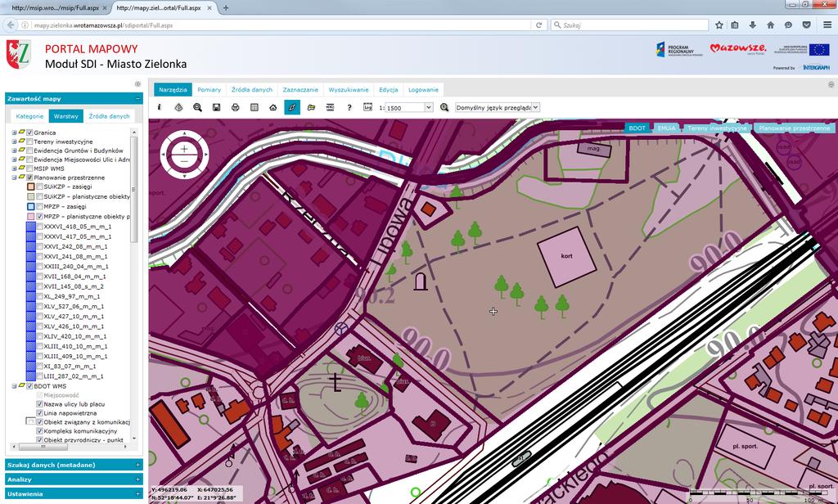Uncheck the Nazwa ulicy lub placu layer
The width and height of the screenshot is (838, 504).
tap(39, 404)
